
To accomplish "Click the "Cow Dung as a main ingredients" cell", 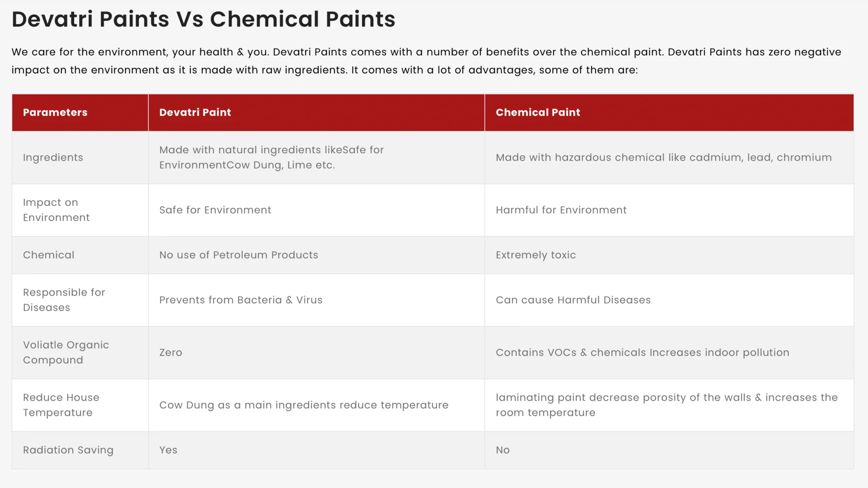I will pyautogui.click(x=303, y=405).
